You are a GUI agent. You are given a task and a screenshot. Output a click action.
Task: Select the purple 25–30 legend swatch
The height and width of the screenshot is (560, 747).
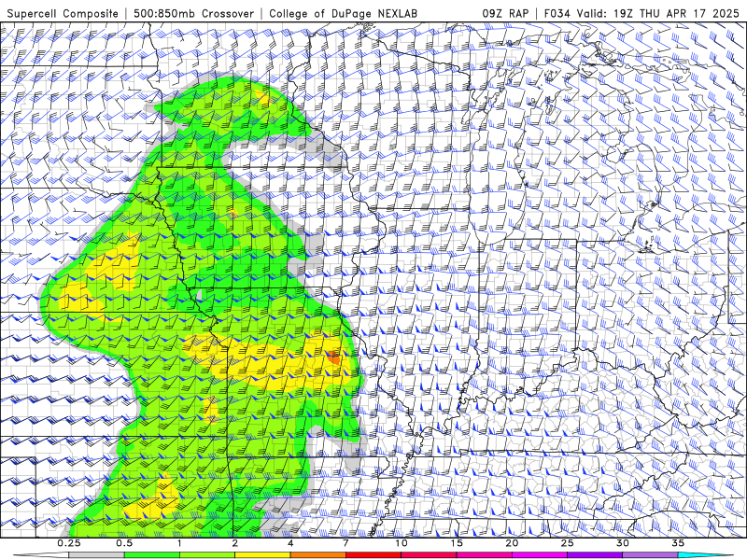click(x=595, y=555)
